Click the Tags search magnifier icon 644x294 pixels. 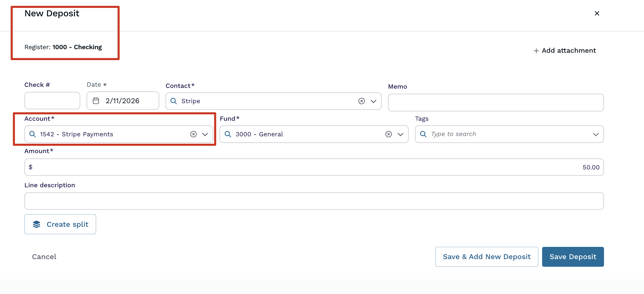(x=423, y=134)
